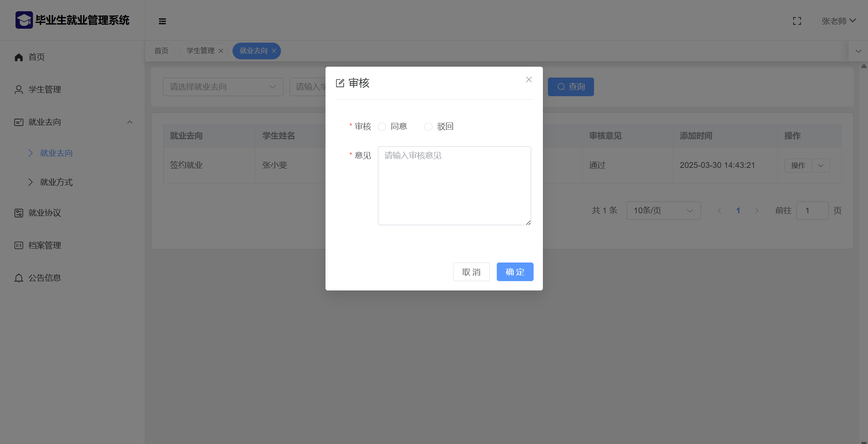Click the 取消 button
The height and width of the screenshot is (444, 868).
tap(471, 272)
